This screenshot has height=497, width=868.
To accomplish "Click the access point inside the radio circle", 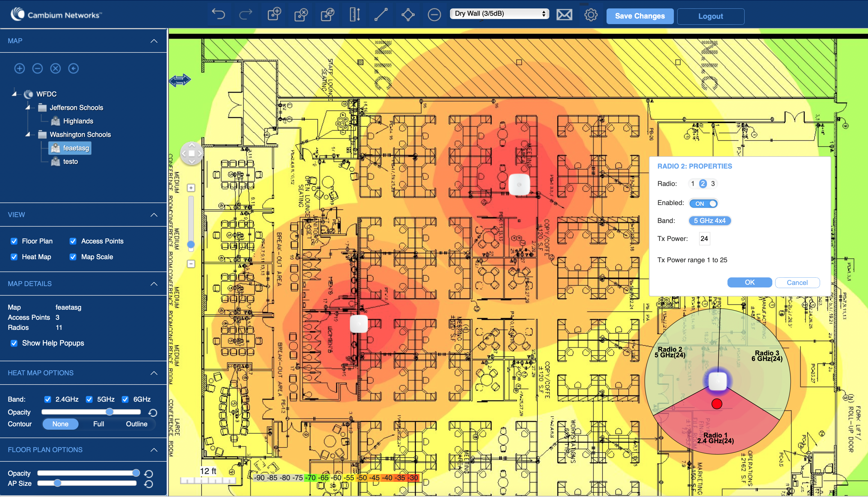I will [717, 381].
